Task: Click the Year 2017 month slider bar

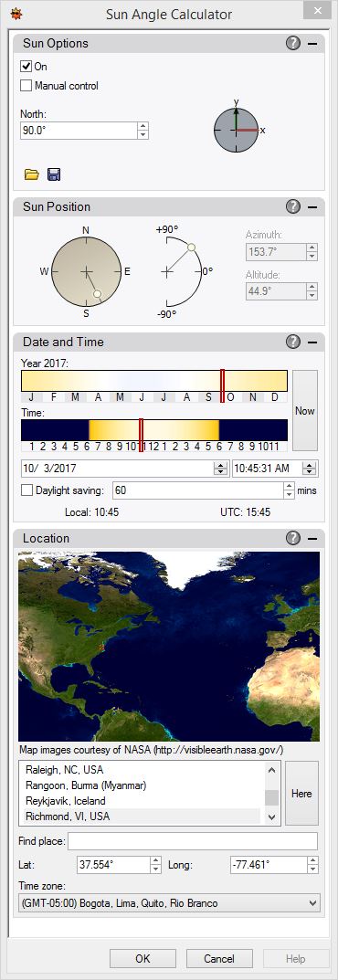Action: pyautogui.click(x=154, y=381)
